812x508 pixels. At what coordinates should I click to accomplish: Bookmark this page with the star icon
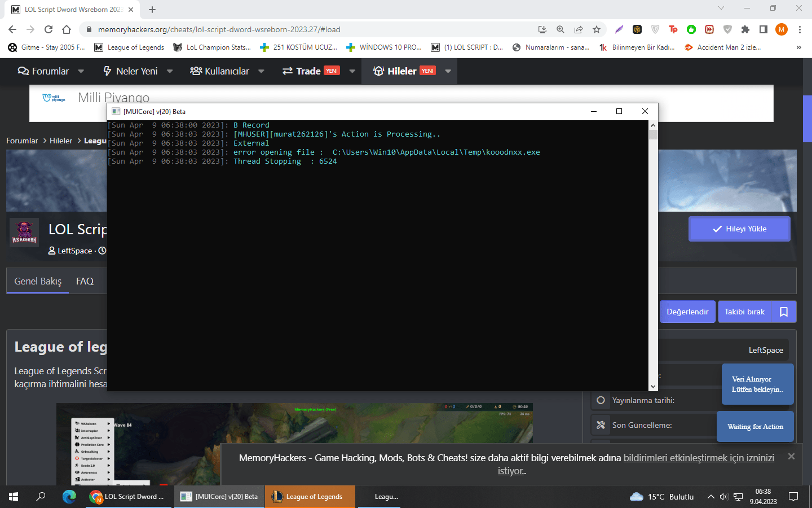(x=597, y=29)
